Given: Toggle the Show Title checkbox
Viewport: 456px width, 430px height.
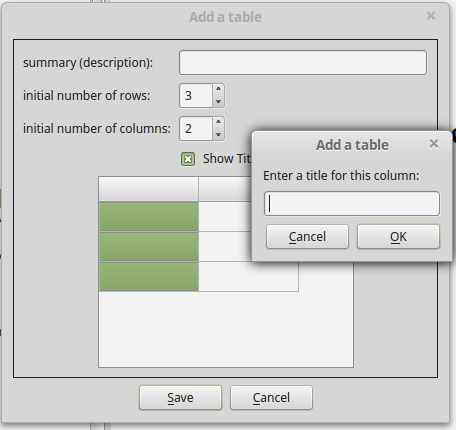Looking at the screenshot, I should click(x=188, y=159).
